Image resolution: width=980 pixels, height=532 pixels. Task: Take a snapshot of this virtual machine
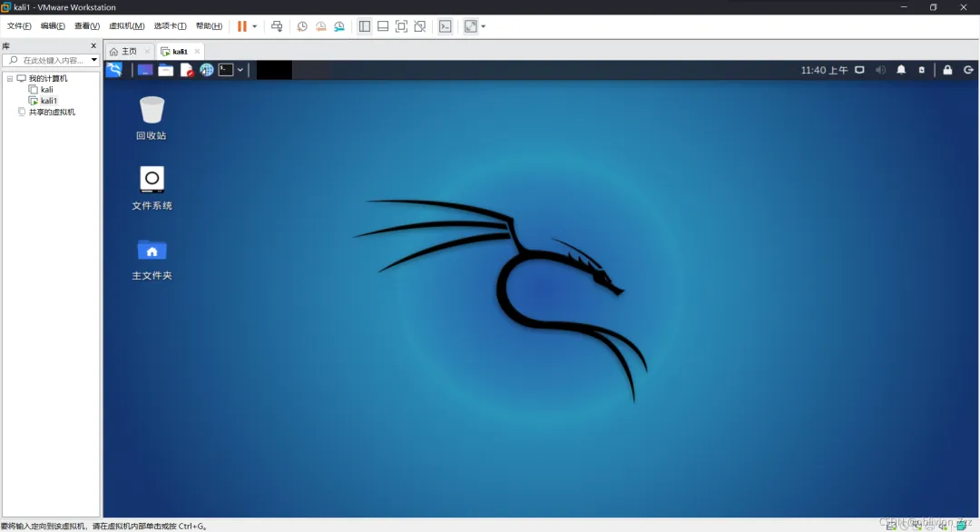(302, 26)
